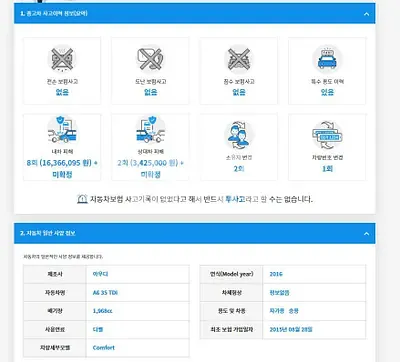
Task: Click the special use history car icon
Action: (x=327, y=59)
